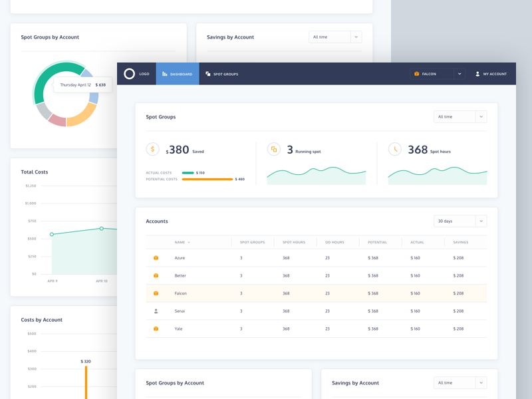Click the Thursday April 12 tooltip
The width and height of the screenshot is (532, 399).
click(82, 85)
